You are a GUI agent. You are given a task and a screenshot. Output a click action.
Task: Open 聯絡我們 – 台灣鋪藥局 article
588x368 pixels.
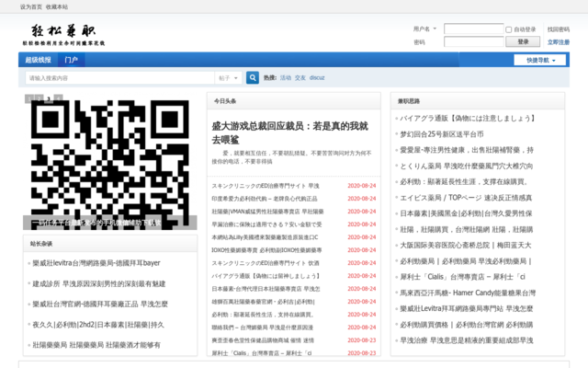[263, 328]
